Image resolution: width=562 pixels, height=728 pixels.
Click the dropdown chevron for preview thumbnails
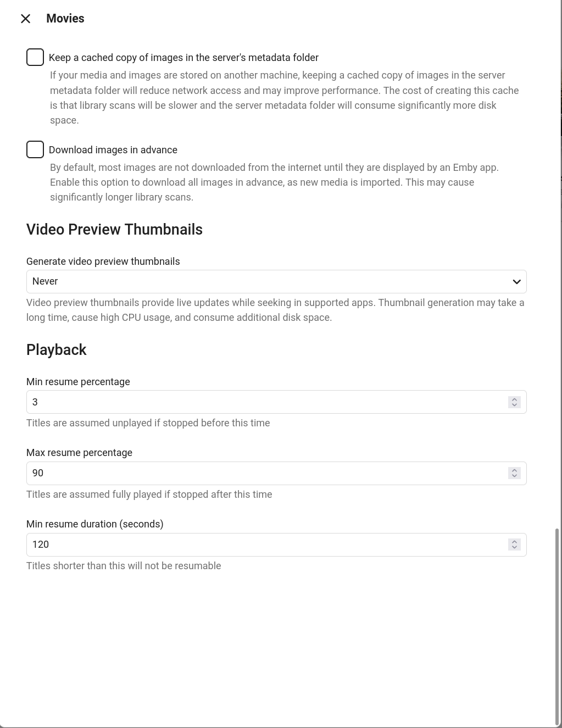coord(516,281)
